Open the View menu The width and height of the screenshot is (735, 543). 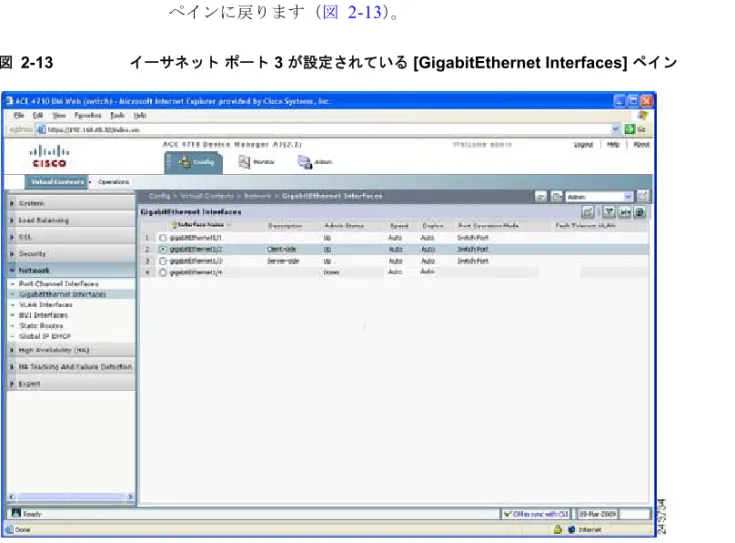(59, 115)
